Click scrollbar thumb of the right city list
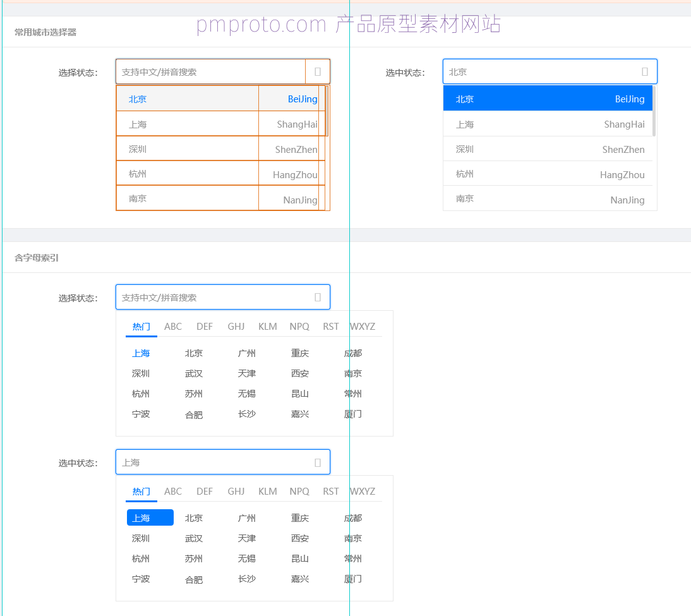 654,111
